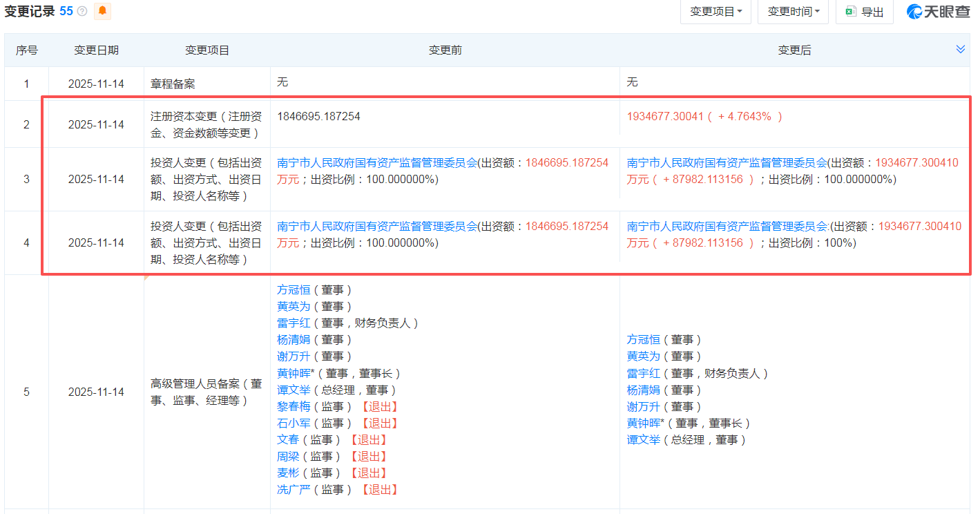Click supervisor 石小军 link
This screenshot has width=980, height=514.
[x=293, y=423]
